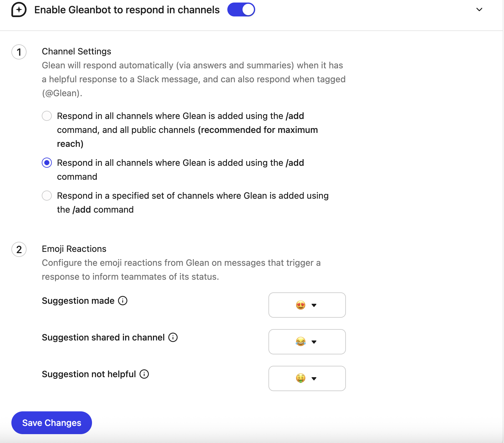Click the Gleanbot sparkle logo icon
Viewport: 504px width, 443px height.
[x=18, y=9]
